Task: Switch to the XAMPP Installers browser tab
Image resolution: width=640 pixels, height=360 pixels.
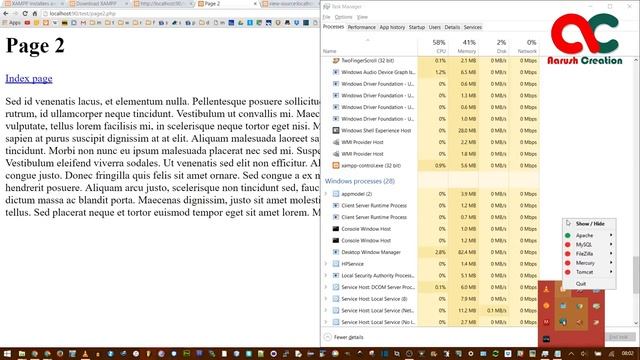Action: [34, 4]
